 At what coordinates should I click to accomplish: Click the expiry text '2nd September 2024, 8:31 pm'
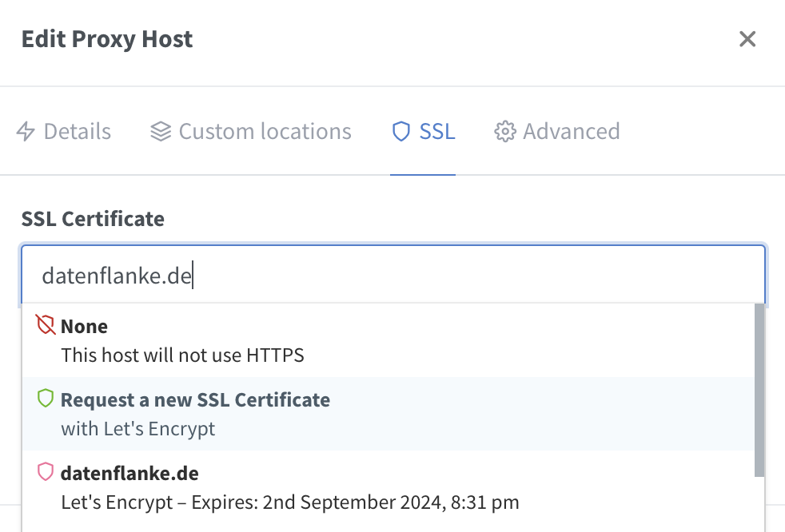[x=391, y=502]
